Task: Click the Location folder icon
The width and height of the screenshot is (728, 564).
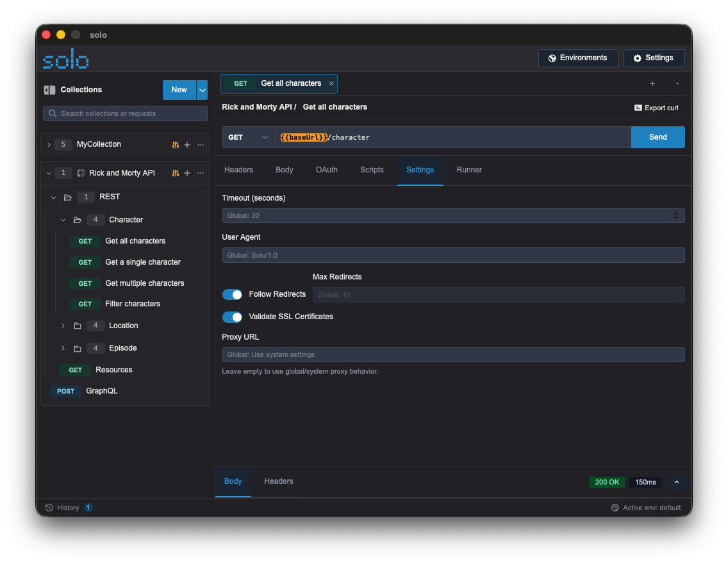Action: pyautogui.click(x=78, y=326)
